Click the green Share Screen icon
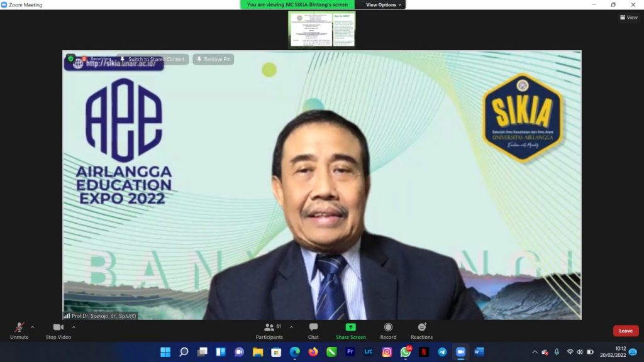Viewport: 644px width, 362px height. coord(350,327)
